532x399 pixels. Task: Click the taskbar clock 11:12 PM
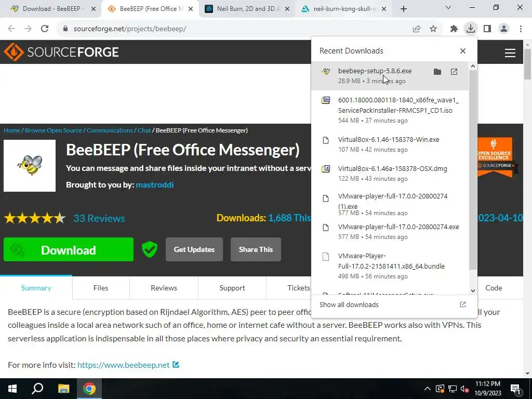487,389
